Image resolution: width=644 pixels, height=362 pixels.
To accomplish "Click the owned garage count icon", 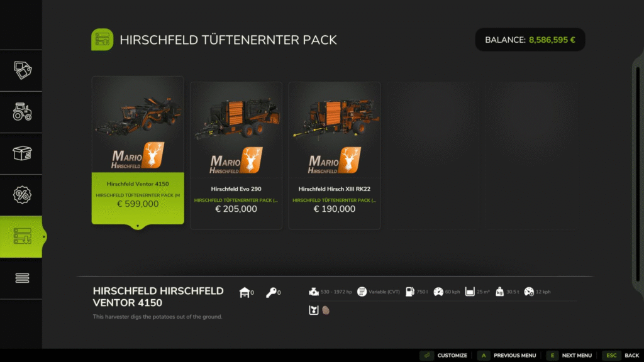I will point(245,292).
